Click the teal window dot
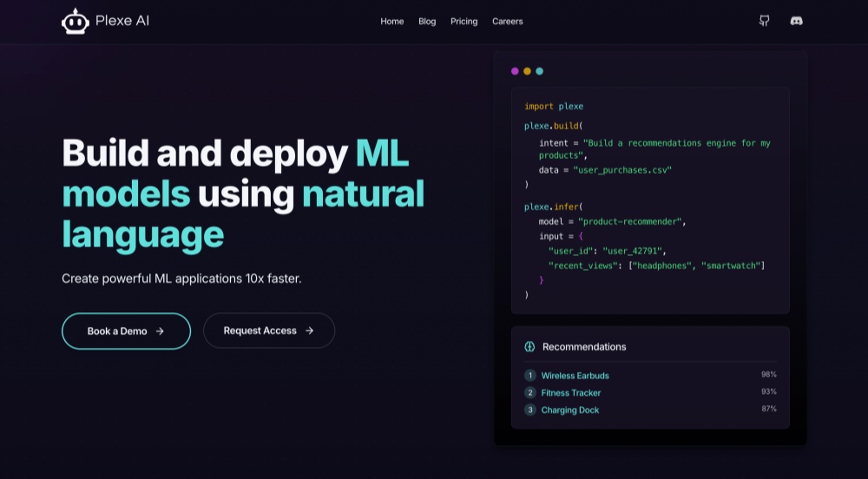868x479 pixels. 539,71
